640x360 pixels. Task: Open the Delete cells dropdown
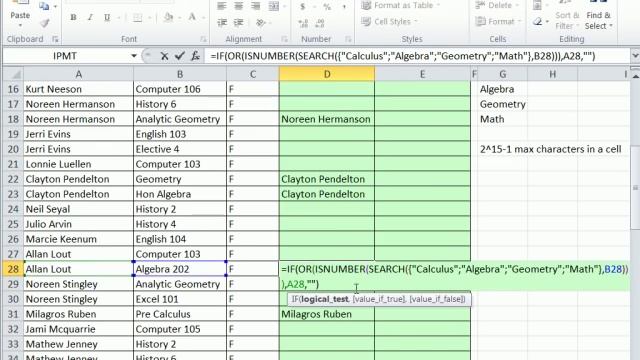[x=498, y=5]
